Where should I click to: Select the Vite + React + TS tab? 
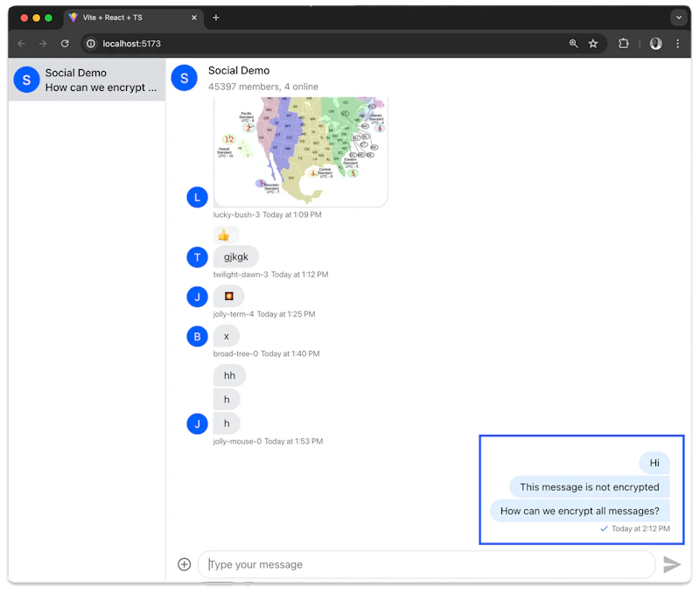pos(133,17)
